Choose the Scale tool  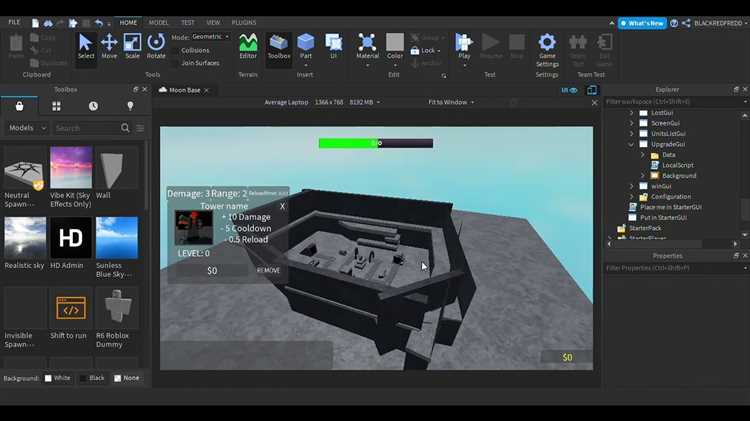coord(132,46)
